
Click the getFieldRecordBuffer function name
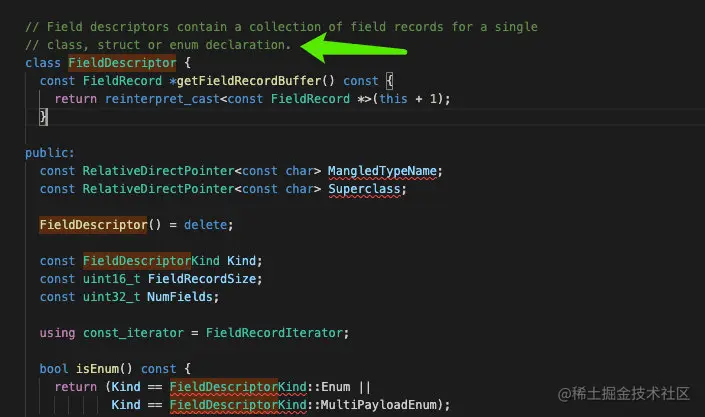tap(249, 81)
